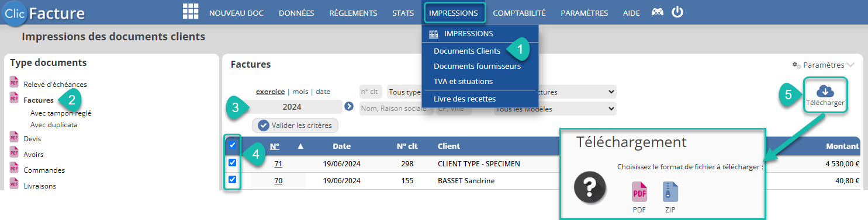The height and width of the screenshot is (220, 868).
Task: Click the game controller icon
Action: tap(658, 12)
